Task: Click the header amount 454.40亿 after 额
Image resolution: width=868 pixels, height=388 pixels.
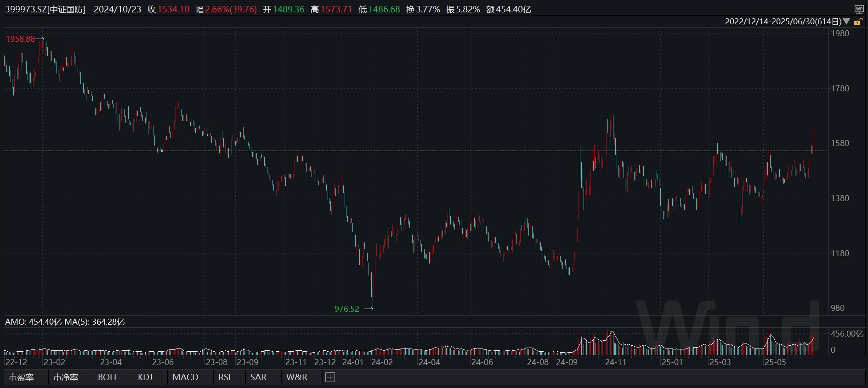Action: coord(514,9)
